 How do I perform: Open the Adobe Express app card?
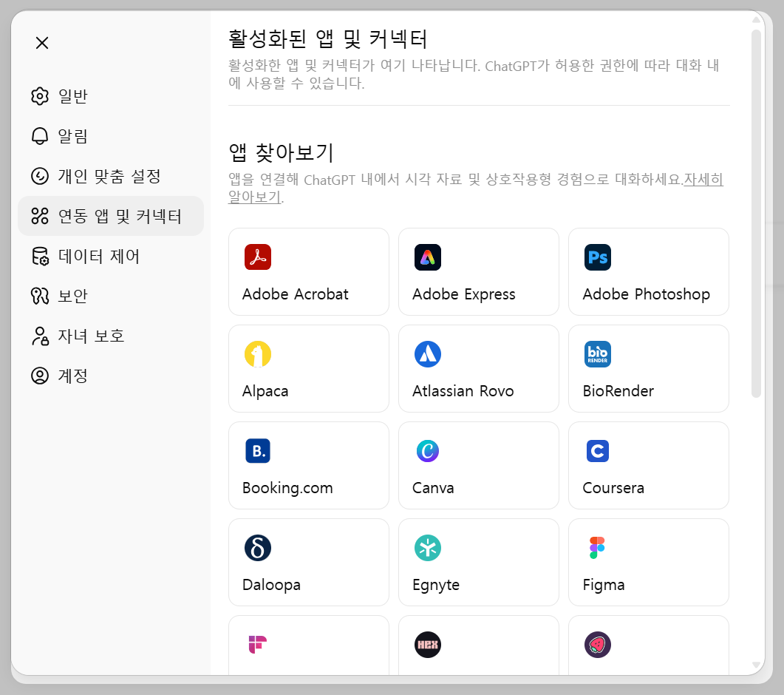click(x=479, y=271)
